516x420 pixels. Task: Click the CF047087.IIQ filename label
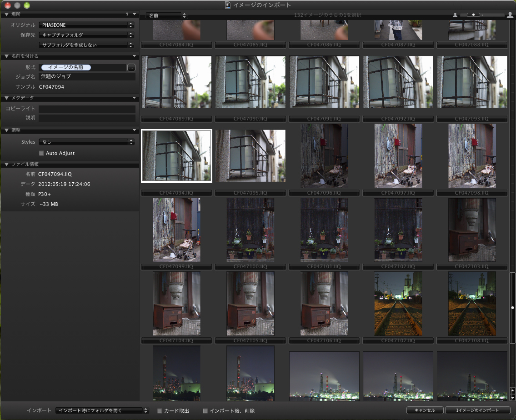[x=398, y=45]
